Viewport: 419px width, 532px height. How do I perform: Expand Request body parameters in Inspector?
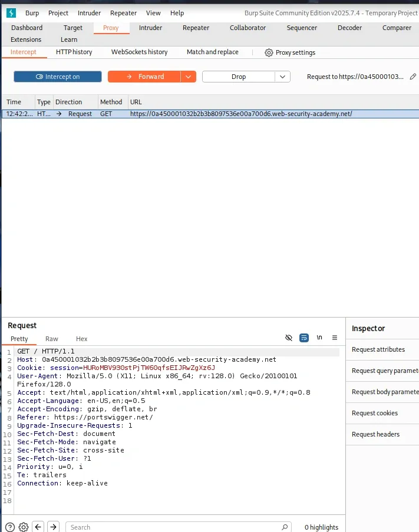382,392
